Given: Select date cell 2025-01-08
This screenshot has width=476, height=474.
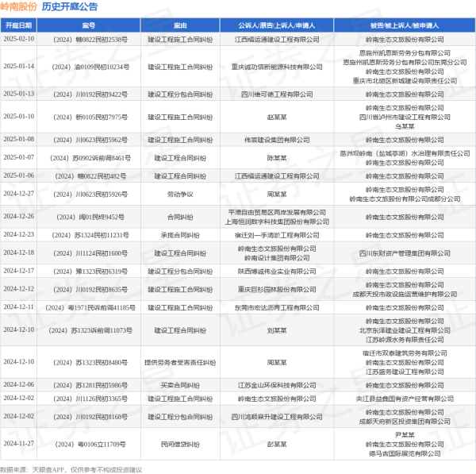Looking at the screenshot, I should click(x=19, y=139).
